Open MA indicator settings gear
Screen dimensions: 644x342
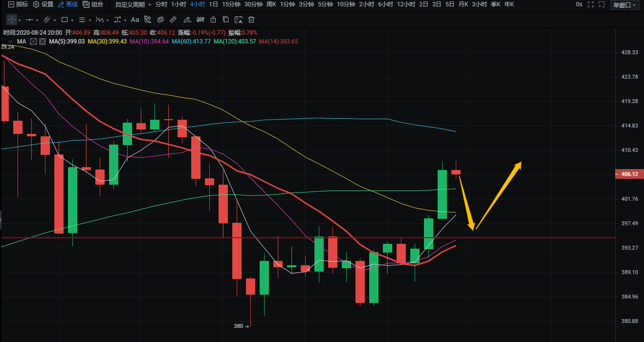[x=33, y=42]
